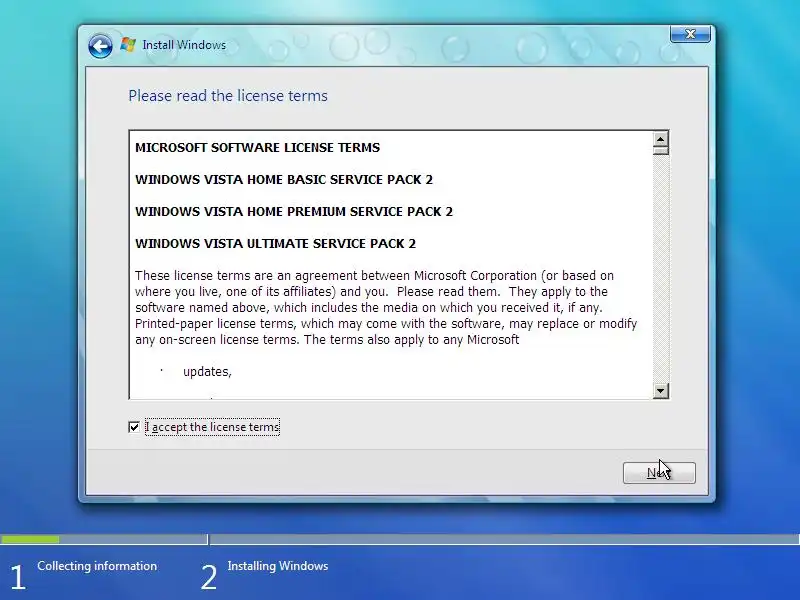
Task: Click the license agreement paragraph text
Action: 386,308
